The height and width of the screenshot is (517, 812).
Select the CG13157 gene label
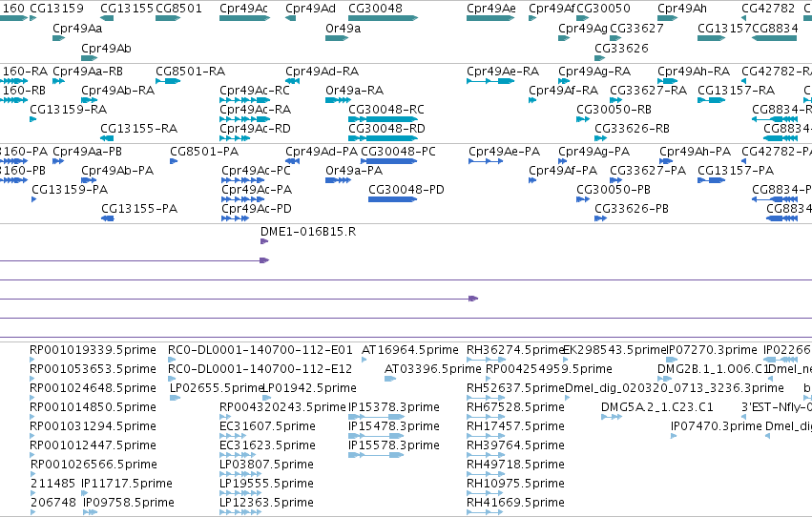[x=724, y=29]
